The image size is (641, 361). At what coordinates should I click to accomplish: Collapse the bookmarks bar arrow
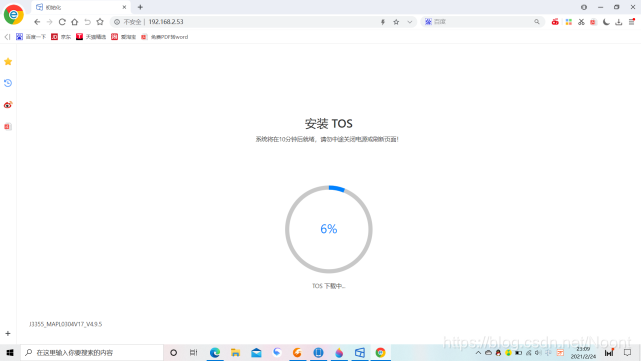click(x=7, y=37)
